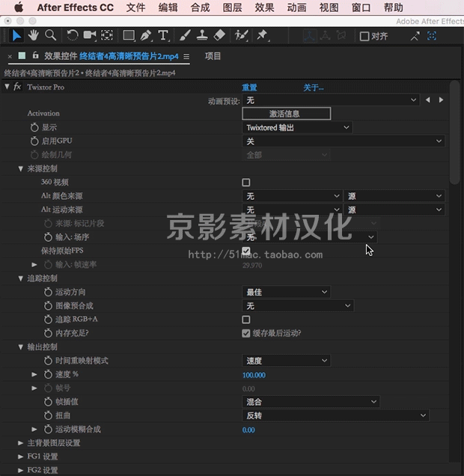Viewport: 464px width, 476px height.
Task: Close the effect controls panel tab
Action: pyautogui.click(x=10, y=56)
